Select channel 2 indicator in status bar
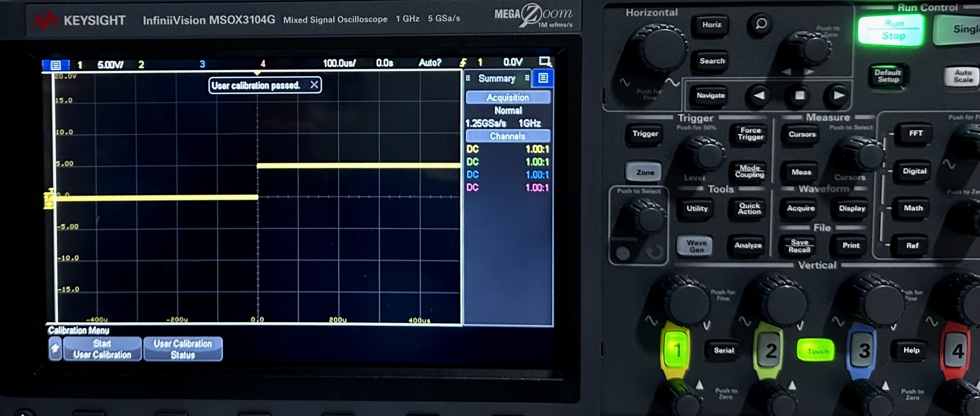This screenshot has width=980, height=416. click(x=141, y=64)
